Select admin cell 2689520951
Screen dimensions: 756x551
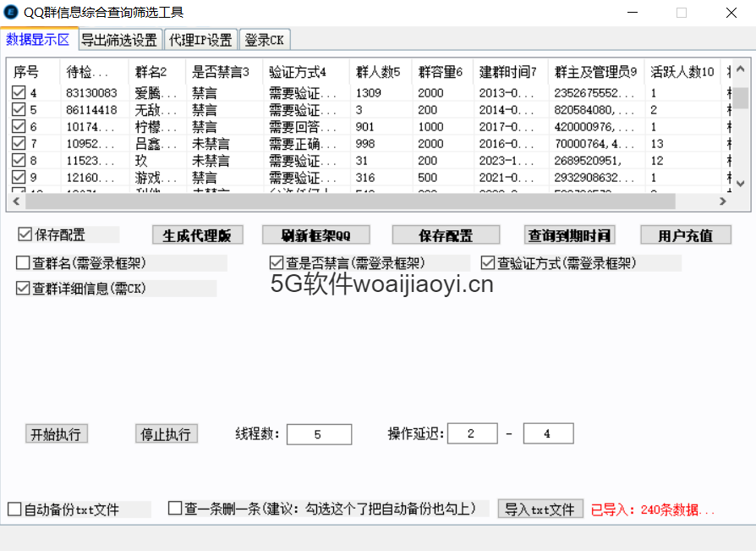tap(588, 161)
